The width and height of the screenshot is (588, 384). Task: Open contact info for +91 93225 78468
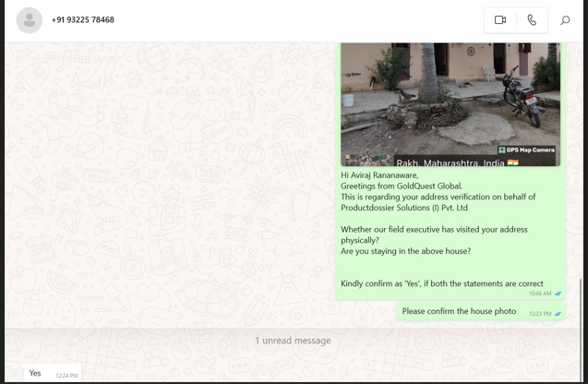(x=83, y=19)
